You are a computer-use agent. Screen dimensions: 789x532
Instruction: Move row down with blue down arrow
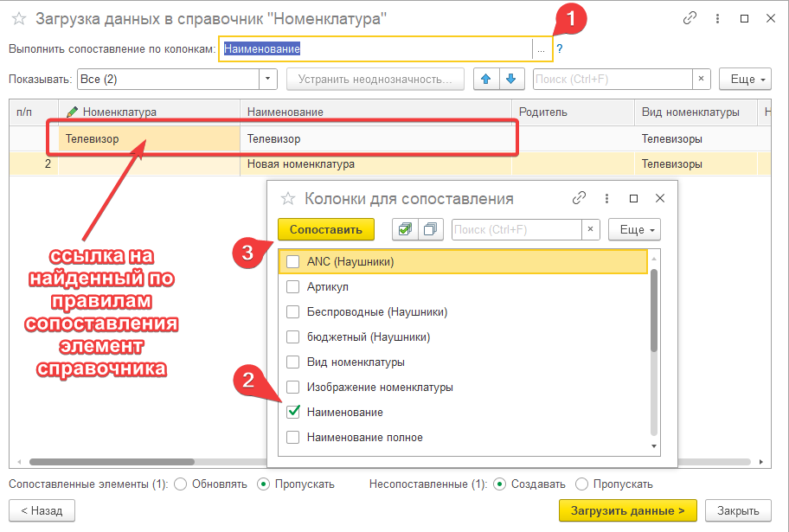pos(512,79)
